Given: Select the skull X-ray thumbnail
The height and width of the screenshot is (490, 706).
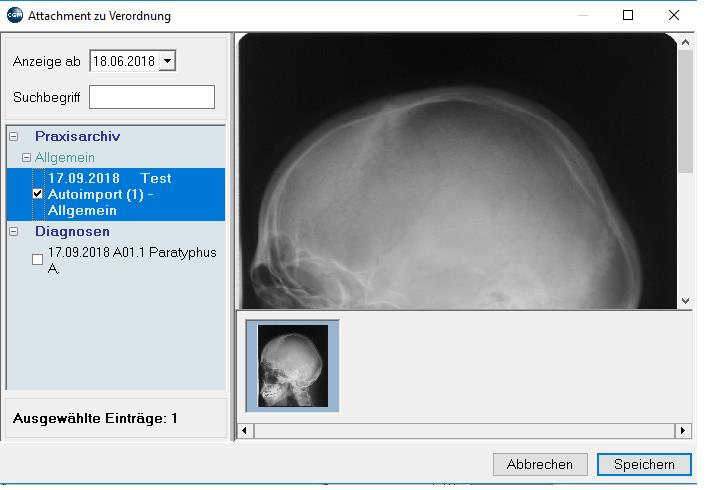Looking at the screenshot, I should 293,366.
